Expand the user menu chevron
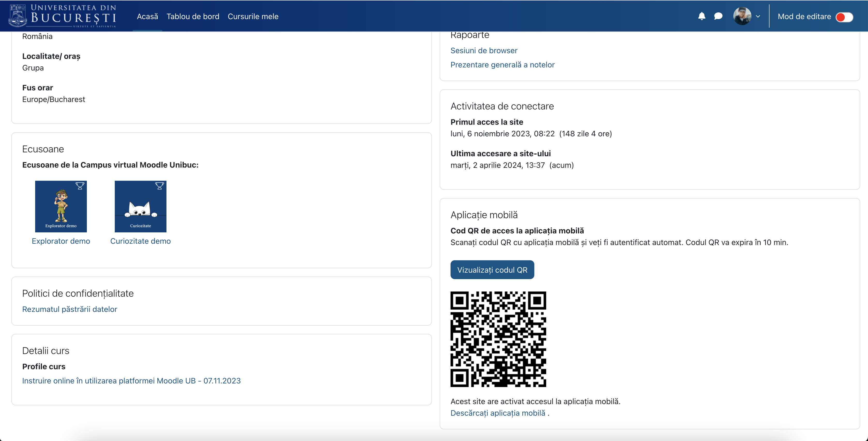This screenshot has height=441, width=868. click(x=758, y=16)
